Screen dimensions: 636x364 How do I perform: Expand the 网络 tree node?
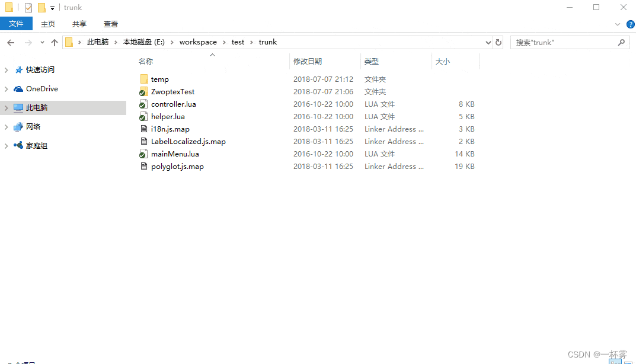(6, 127)
